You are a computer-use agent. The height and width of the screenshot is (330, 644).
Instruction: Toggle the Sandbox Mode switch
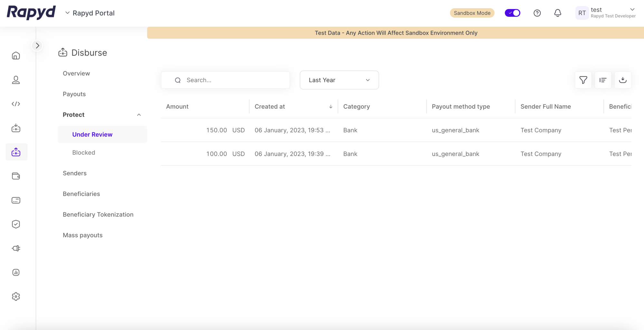[x=512, y=13]
